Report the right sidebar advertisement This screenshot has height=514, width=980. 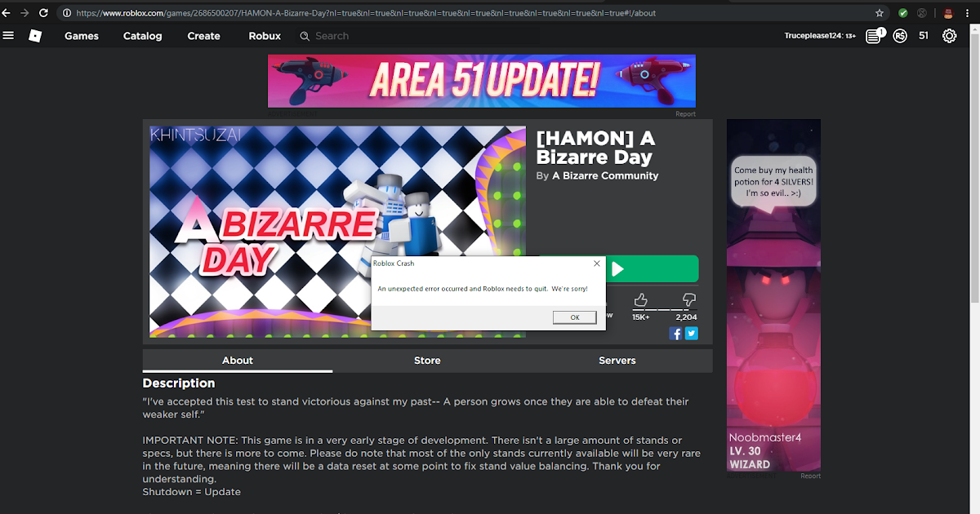[810, 476]
